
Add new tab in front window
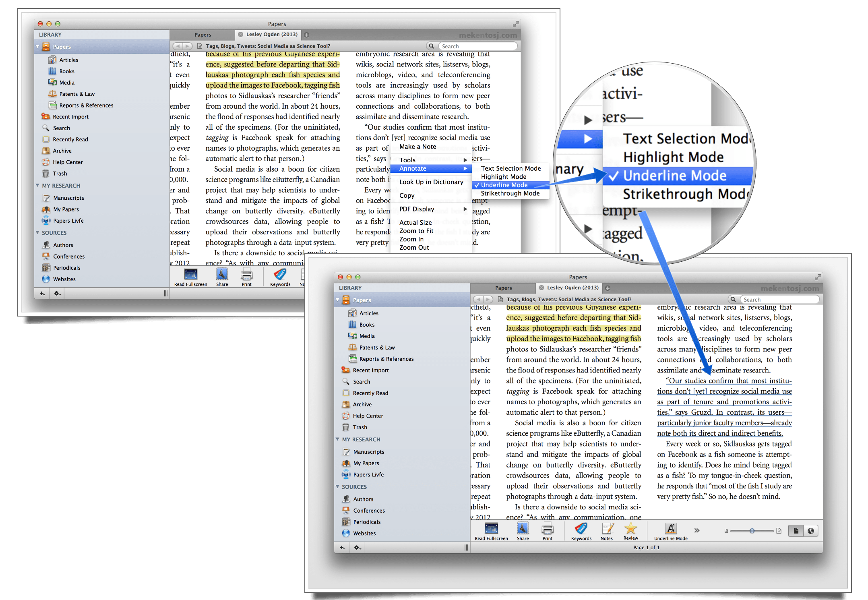pyautogui.click(x=608, y=288)
